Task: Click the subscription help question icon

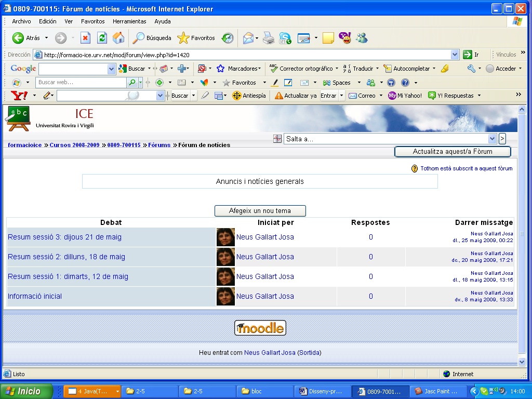Action: 415,169
